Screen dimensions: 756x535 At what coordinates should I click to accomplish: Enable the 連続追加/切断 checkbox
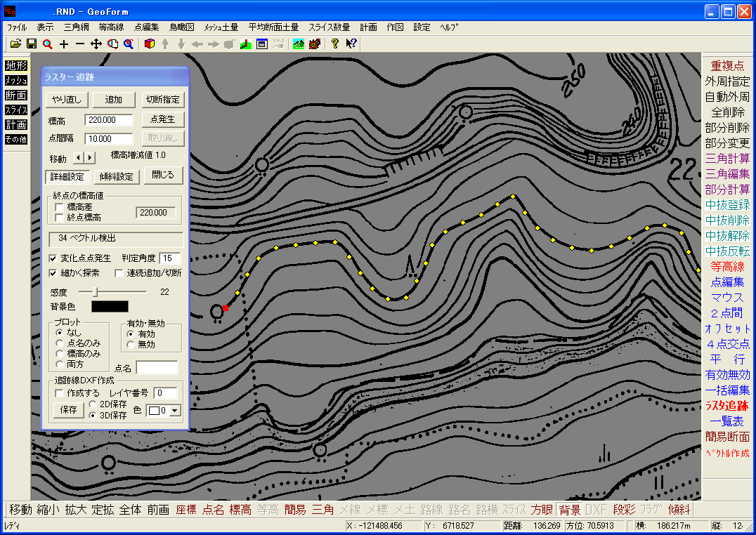(119, 273)
